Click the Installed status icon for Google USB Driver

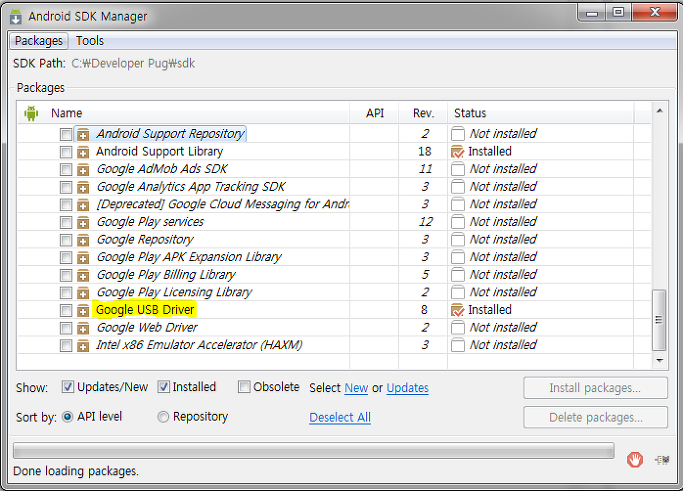point(458,310)
